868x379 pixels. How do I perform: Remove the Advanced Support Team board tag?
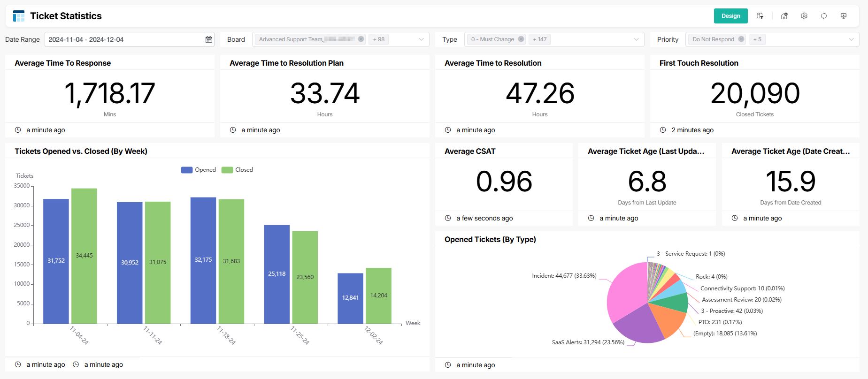click(x=361, y=39)
